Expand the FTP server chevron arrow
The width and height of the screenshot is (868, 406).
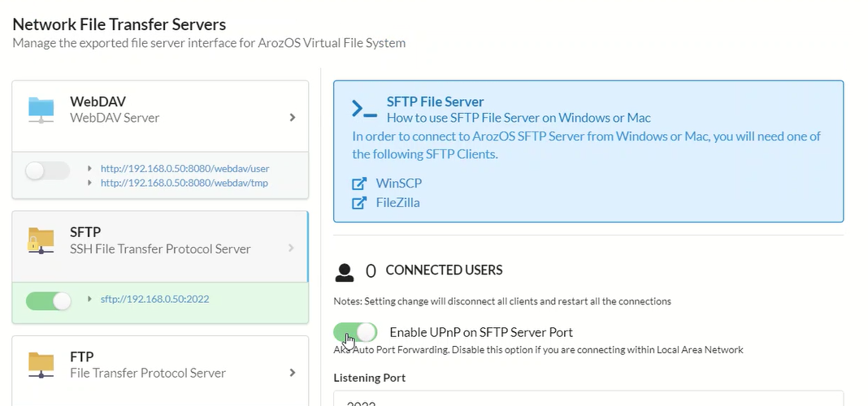(x=292, y=373)
